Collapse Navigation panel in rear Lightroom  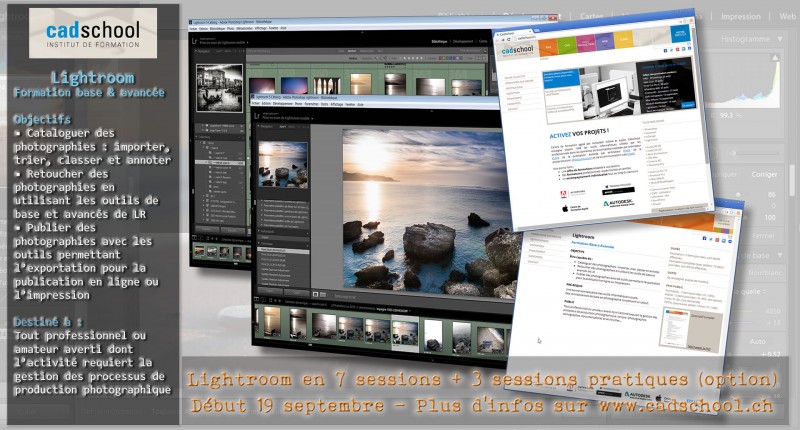click(197, 51)
